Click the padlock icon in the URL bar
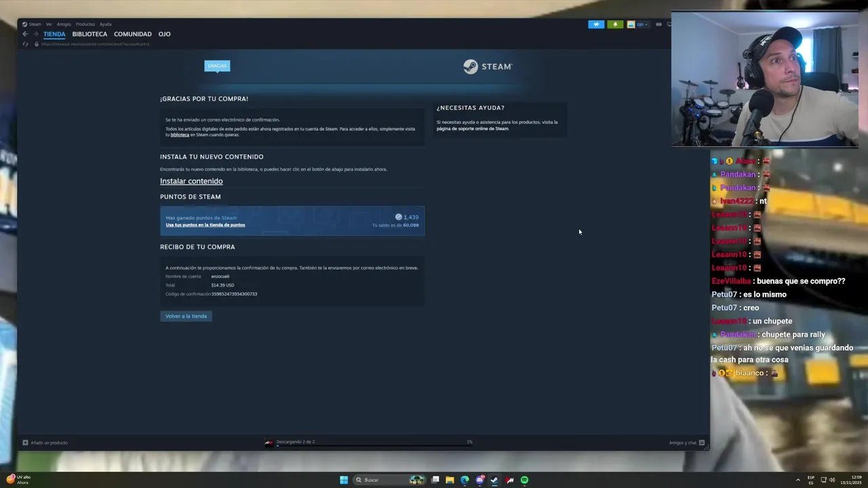 [x=37, y=44]
